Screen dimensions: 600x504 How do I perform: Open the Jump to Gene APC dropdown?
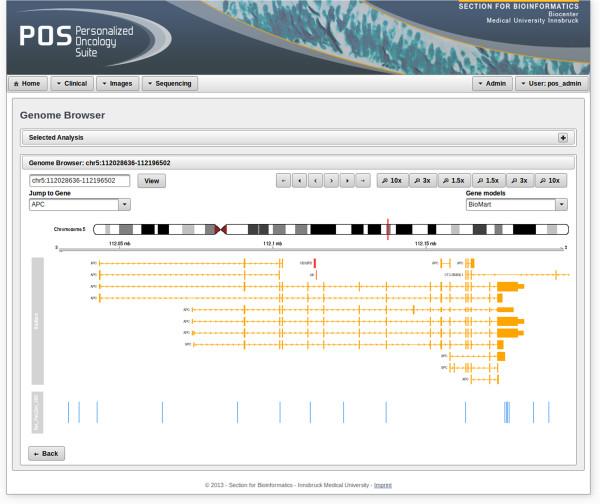[x=81, y=204]
